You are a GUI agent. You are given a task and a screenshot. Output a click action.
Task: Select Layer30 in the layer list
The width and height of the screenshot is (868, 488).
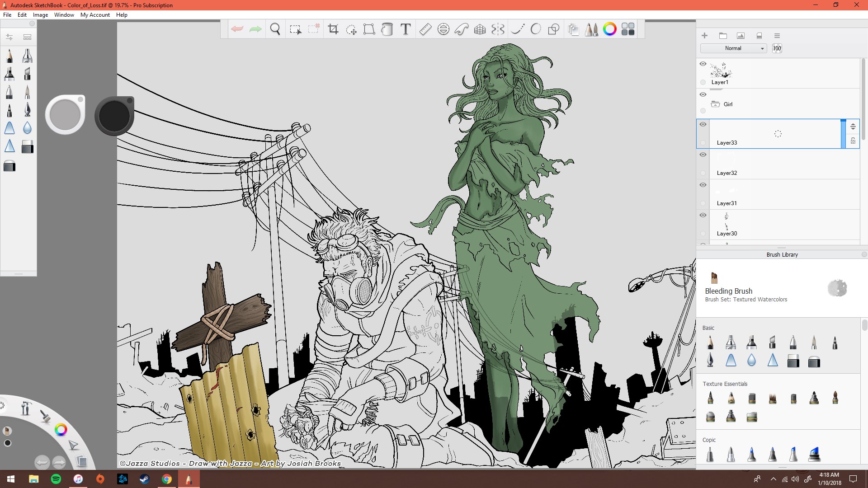click(x=778, y=225)
